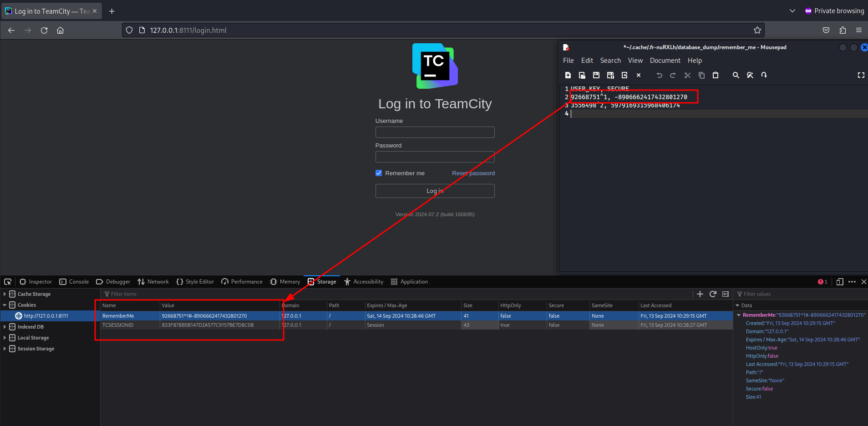Open responsive design mode icon in devtools
868x426 pixels.
(x=840, y=282)
